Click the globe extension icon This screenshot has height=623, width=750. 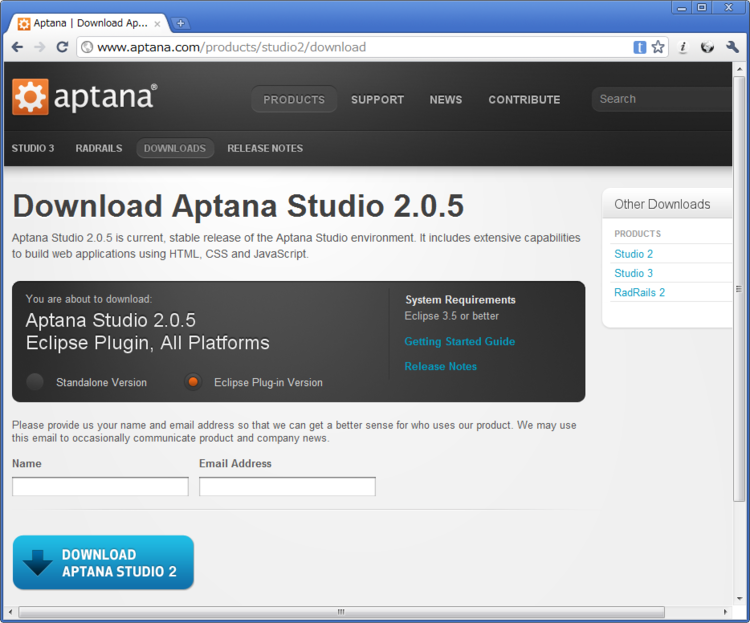tap(707, 47)
